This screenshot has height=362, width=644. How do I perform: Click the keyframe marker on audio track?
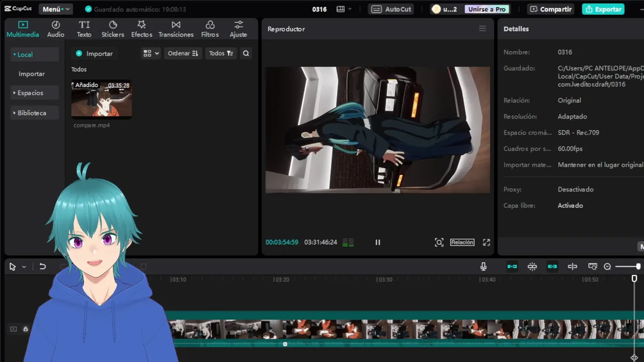(285, 344)
